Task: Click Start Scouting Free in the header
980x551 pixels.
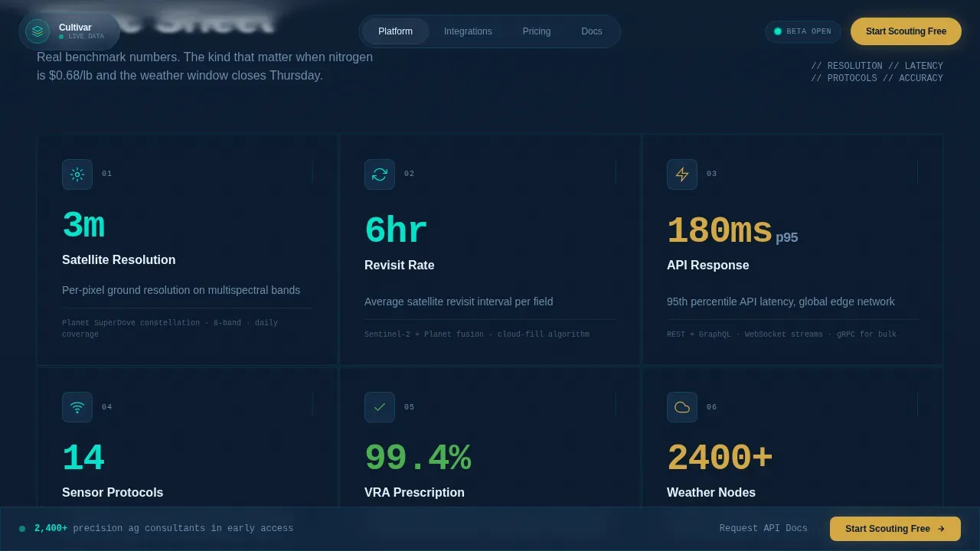Action: (906, 31)
